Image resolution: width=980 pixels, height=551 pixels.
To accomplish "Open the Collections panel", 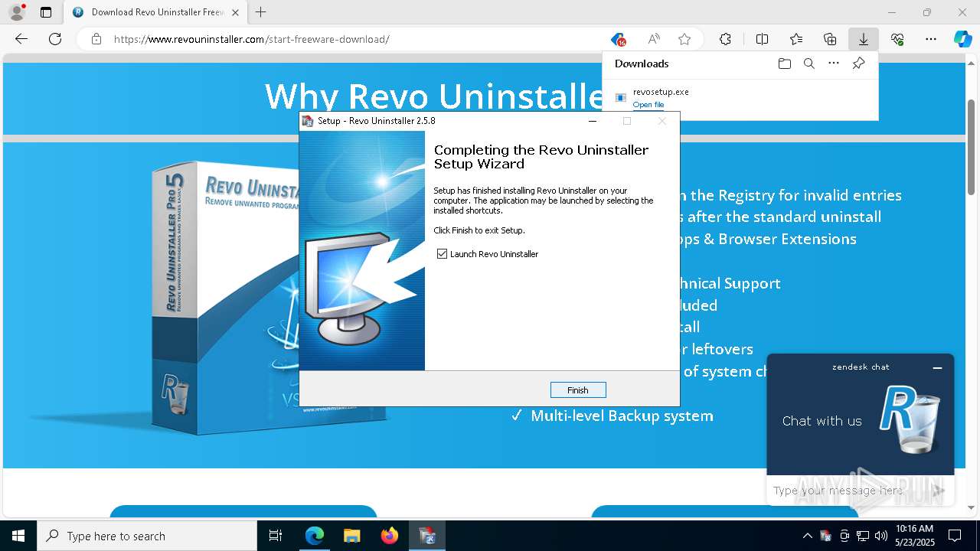I will [x=830, y=39].
